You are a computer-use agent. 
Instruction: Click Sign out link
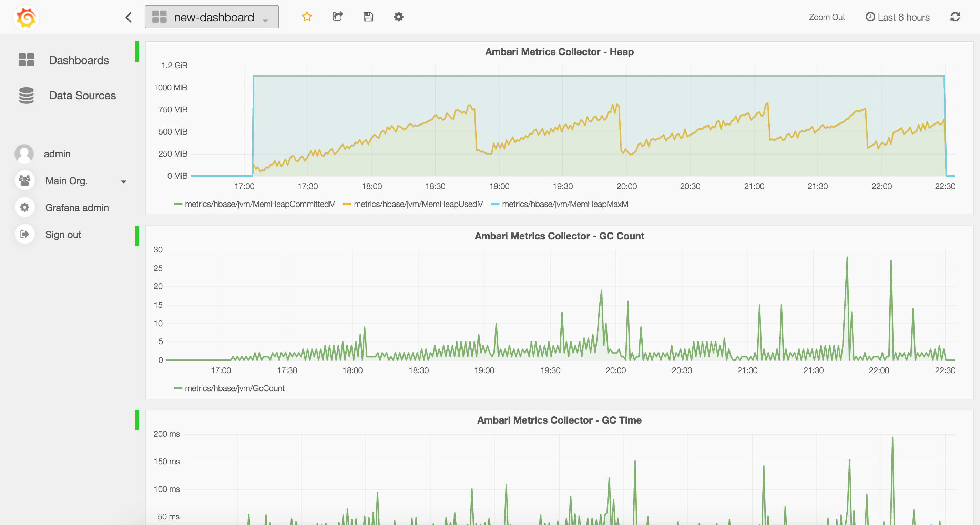pos(63,235)
